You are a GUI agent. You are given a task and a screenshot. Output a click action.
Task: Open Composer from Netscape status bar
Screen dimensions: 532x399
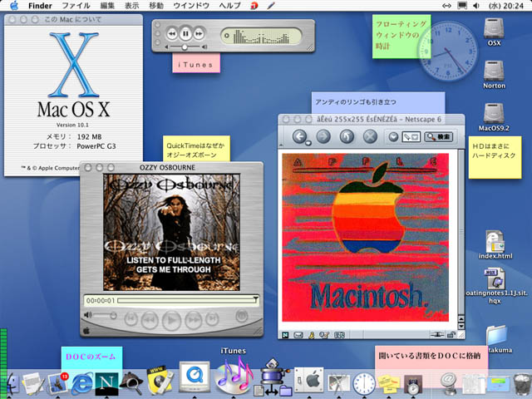coord(324,335)
